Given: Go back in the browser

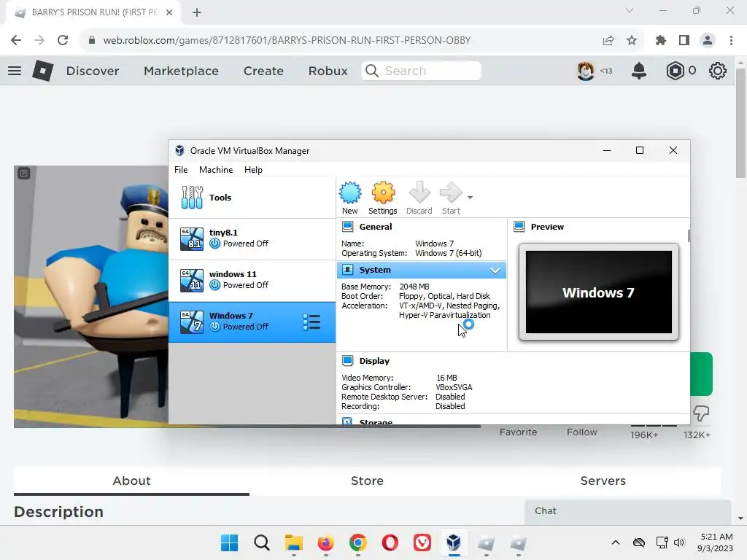Looking at the screenshot, I should [16, 41].
